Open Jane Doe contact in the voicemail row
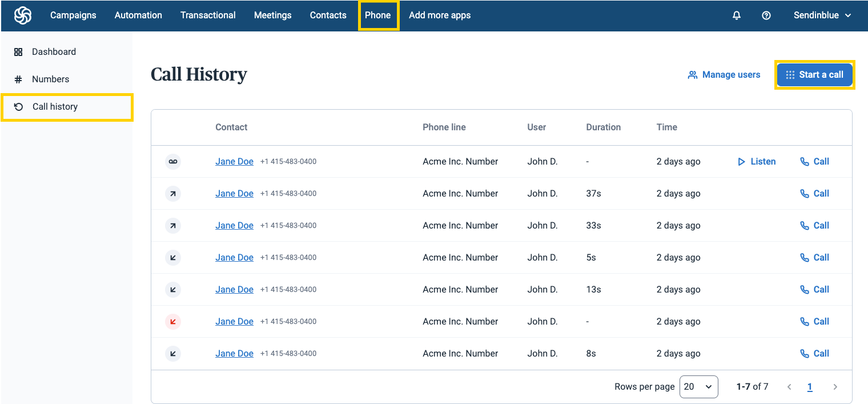 (234, 162)
